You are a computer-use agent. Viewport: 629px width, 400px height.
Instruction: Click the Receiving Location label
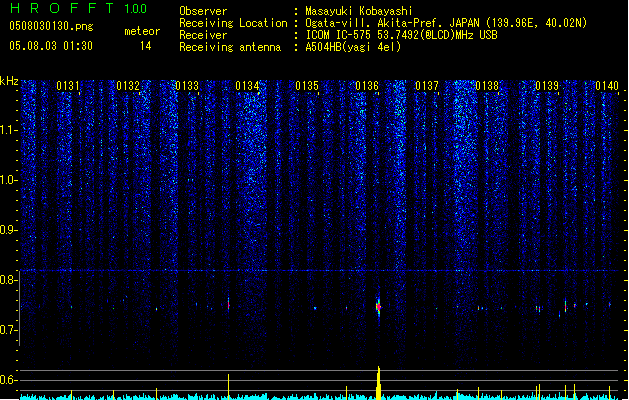tap(233, 23)
